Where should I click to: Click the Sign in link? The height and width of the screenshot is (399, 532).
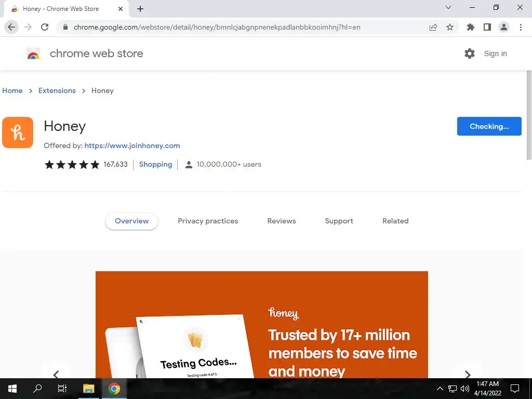[x=495, y=54]
